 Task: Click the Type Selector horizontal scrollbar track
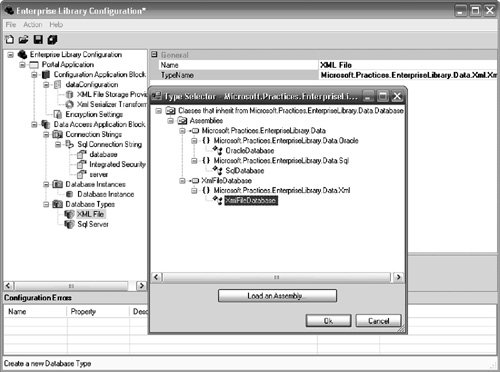pyautogui.click(x=277, y=277)
